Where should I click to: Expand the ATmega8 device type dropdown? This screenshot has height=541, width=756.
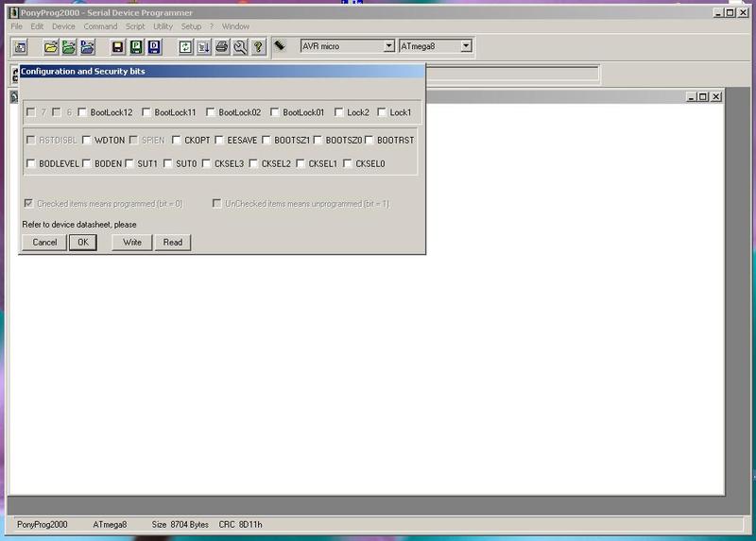tap(465, 45)
